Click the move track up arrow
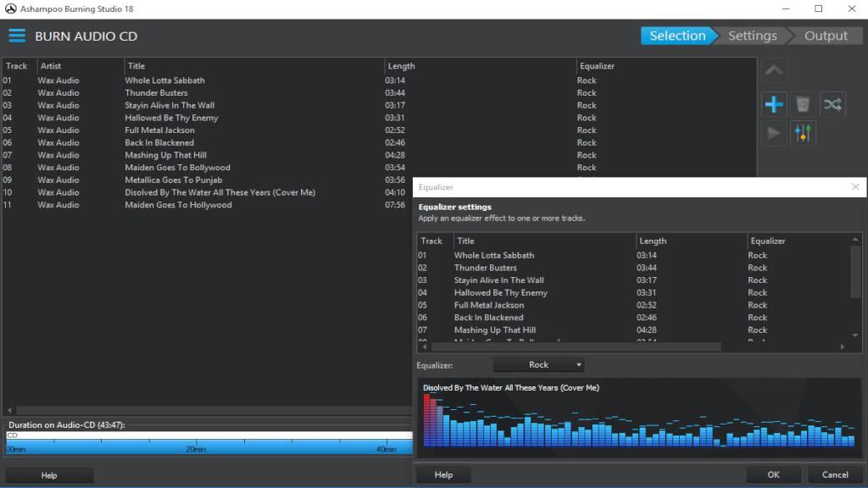 (774, 70)
